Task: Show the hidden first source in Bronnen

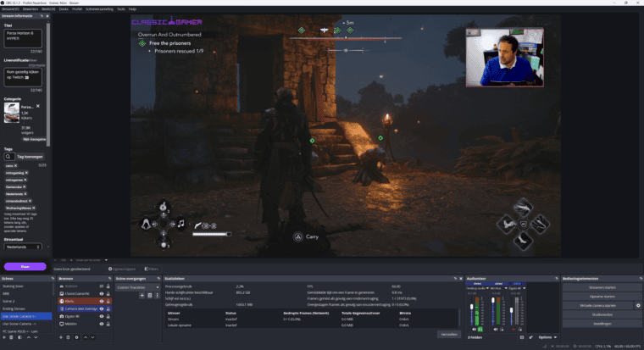Action: coord(102,286)
